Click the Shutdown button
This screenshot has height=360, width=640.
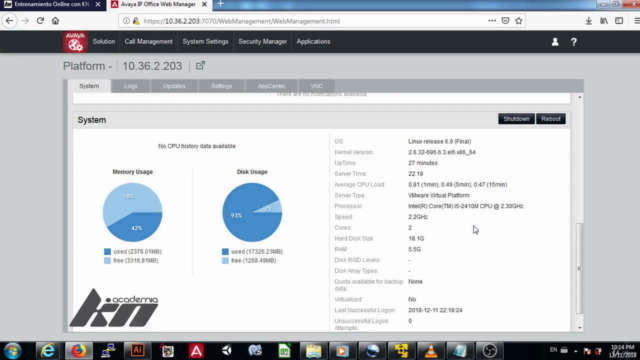coord(516,119)
